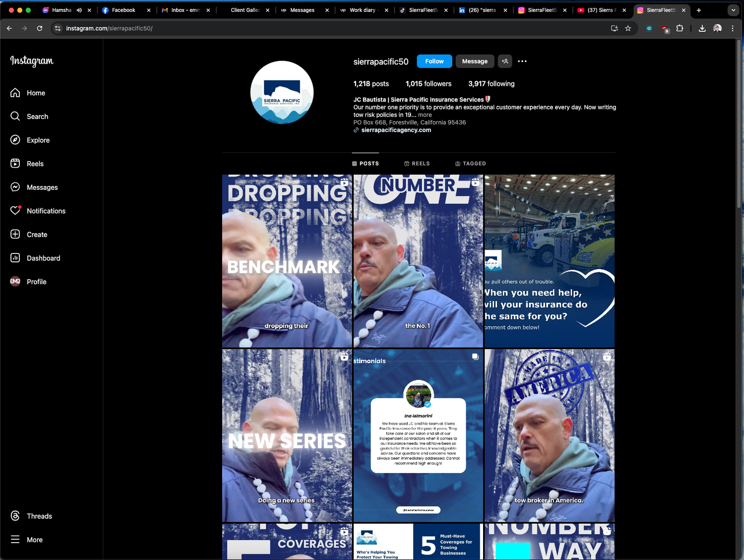Open the More menu in sidebar
The width and height of the screenshot is (744, 560).
pos(26,540)
